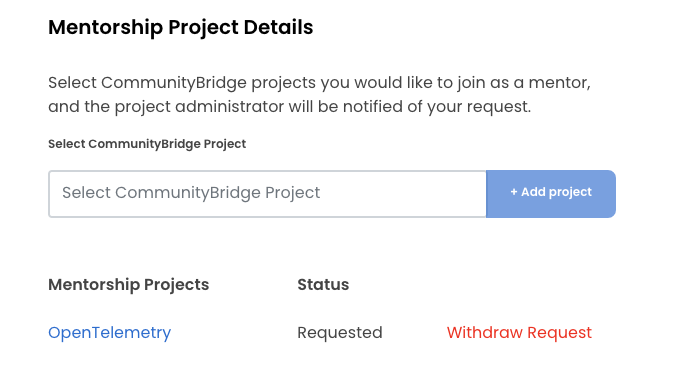Click the mentor instructions paragraph
This screenshot has width=680, height=372.
[x=319, y=95]
